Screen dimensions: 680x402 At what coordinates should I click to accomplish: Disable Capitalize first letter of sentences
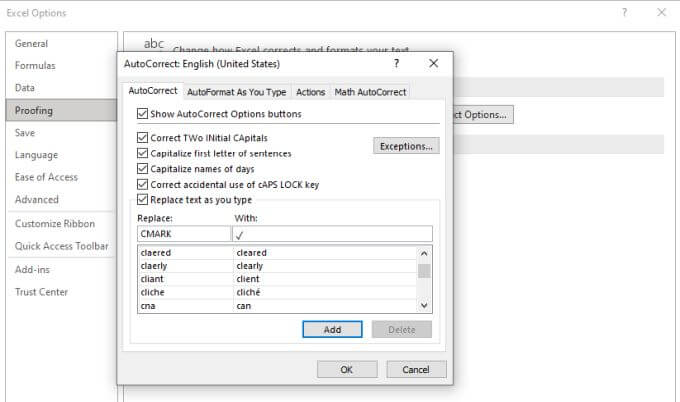[x=142, y=154]
